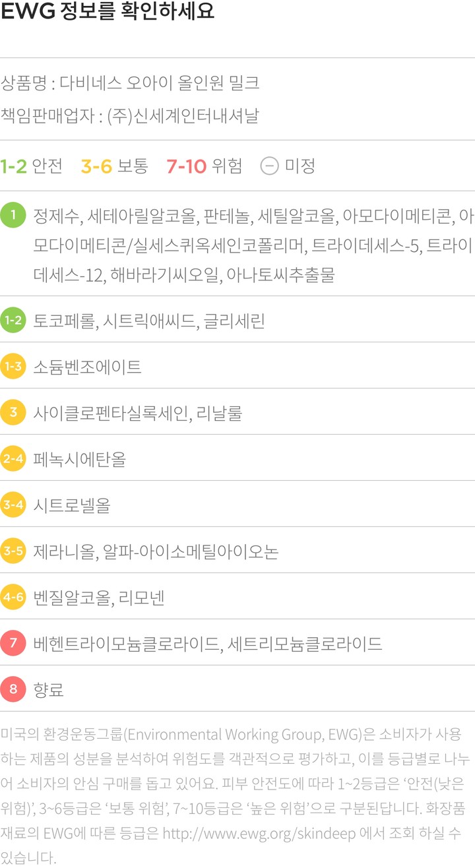Click the red 7-10 위험 legend label
This screenshot has width=475, height=868.
pos(205,166)
